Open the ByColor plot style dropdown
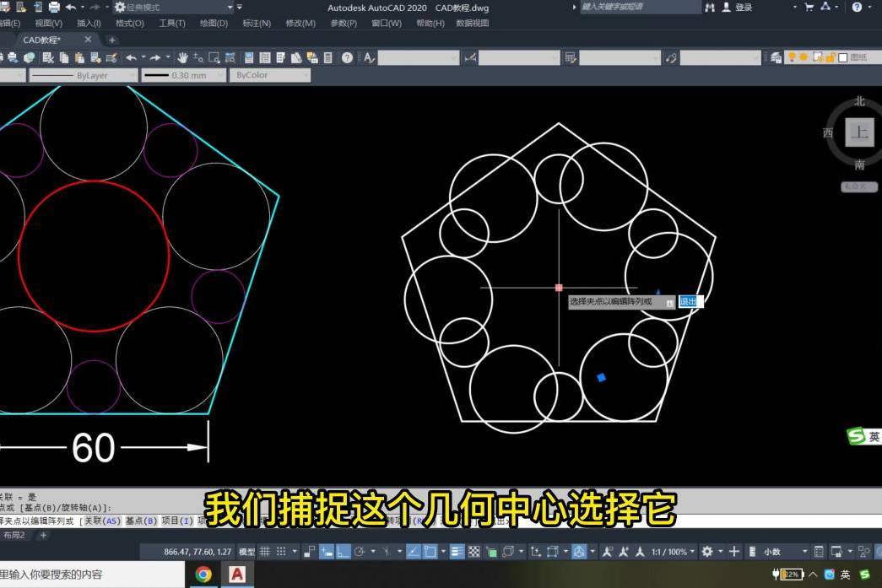Viewport: 882px width, 588px height. [x=270, y=75]
